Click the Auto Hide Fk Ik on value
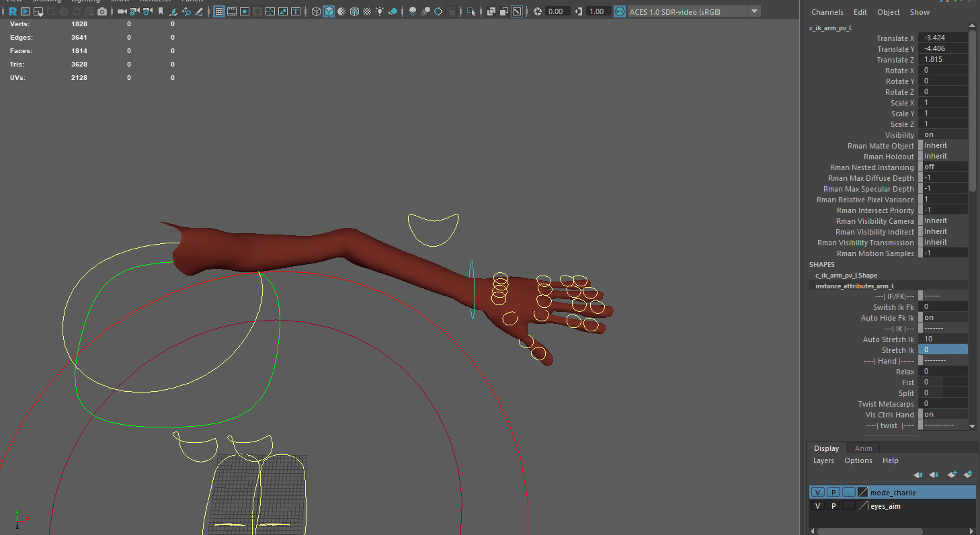The width and height of the screenshot is (980, 535). point(944,318)
